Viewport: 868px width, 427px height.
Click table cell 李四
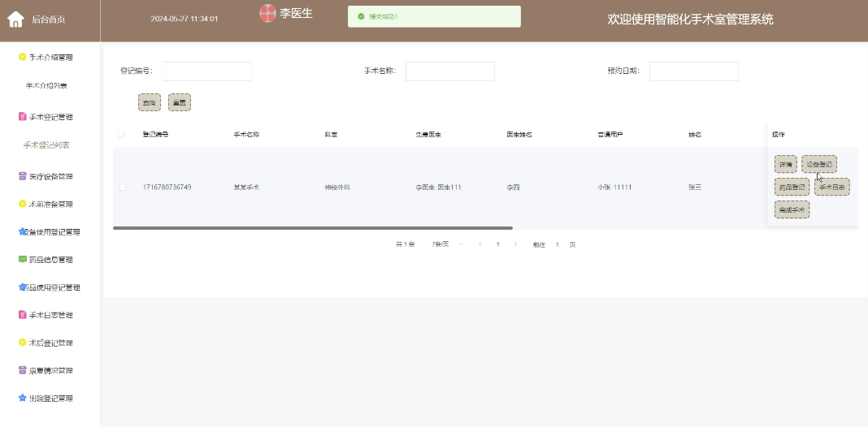(x=513, y=188)
